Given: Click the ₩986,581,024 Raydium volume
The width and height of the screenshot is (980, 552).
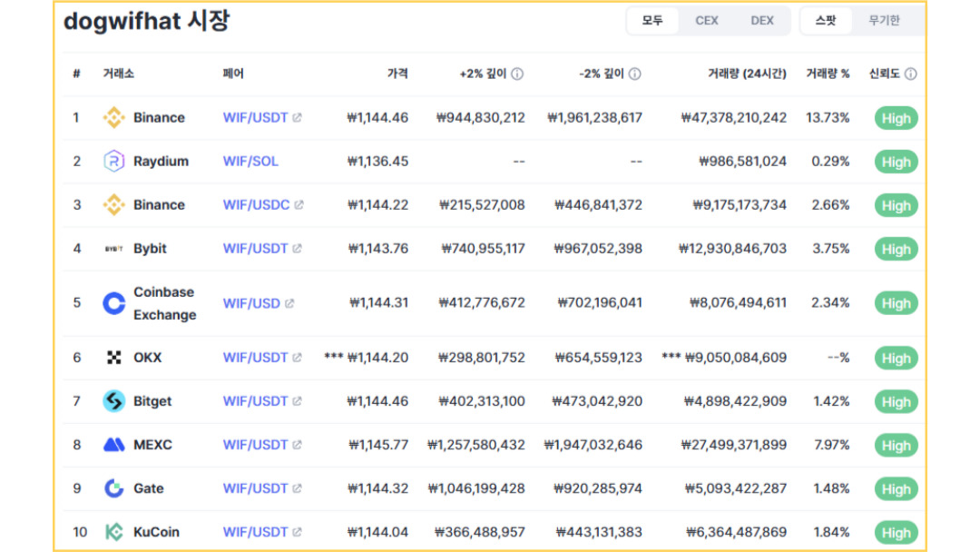Looking at the screenshot, I should pos(742,162).
